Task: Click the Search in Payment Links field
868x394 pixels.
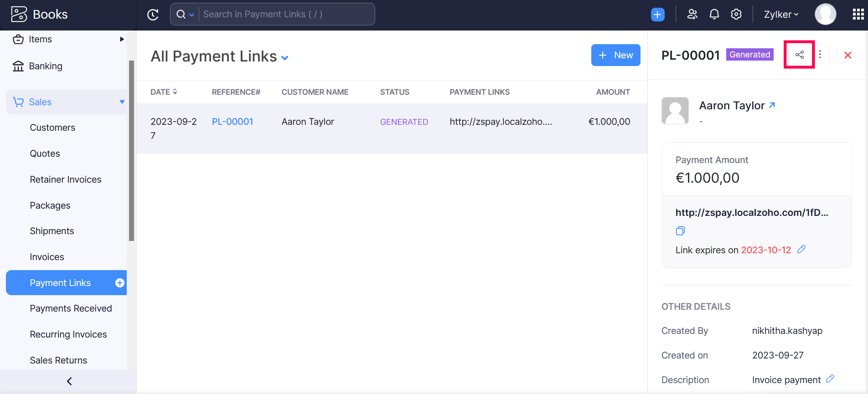Action: click(285, 15)
